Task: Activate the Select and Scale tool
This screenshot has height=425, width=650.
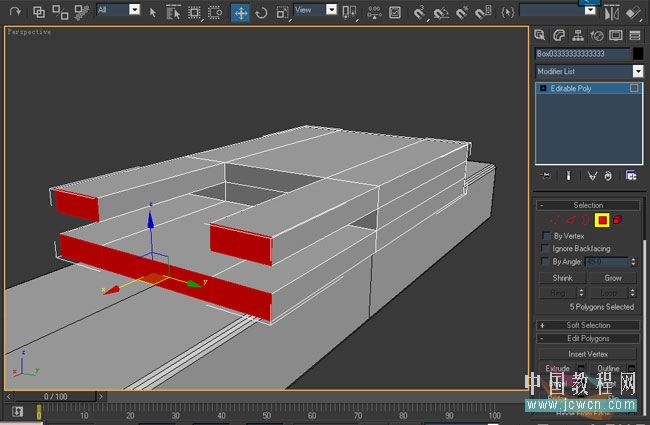Action: coord(282,13)
